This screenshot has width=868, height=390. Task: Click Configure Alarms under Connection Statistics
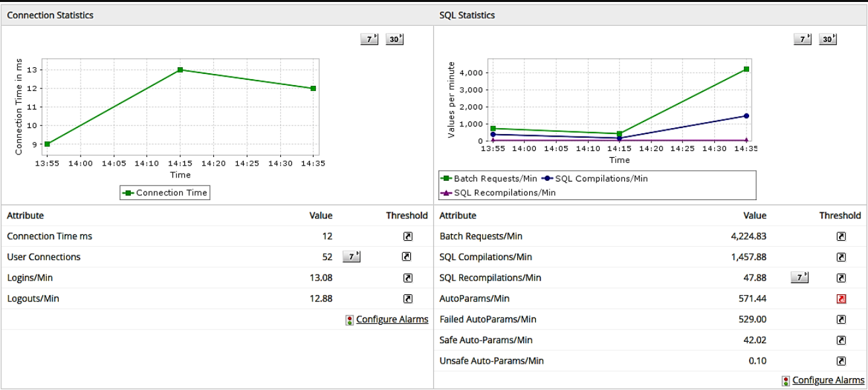point(392,319)
